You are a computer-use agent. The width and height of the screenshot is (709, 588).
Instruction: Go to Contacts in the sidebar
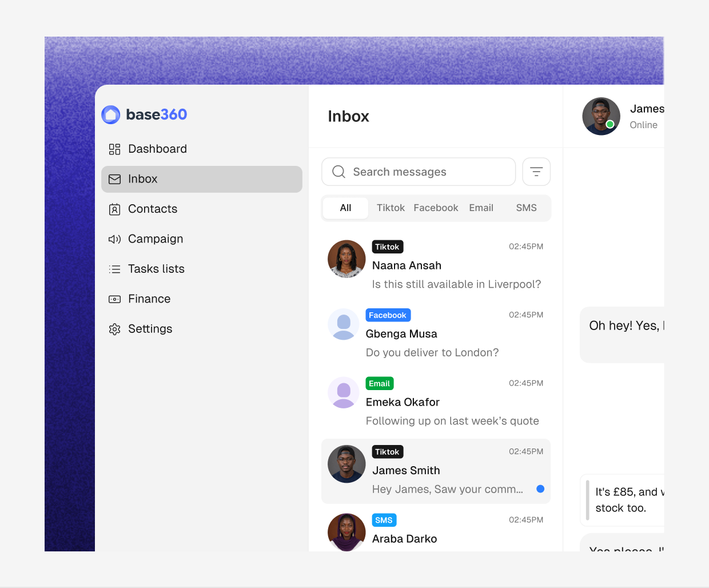coord(202,209)
